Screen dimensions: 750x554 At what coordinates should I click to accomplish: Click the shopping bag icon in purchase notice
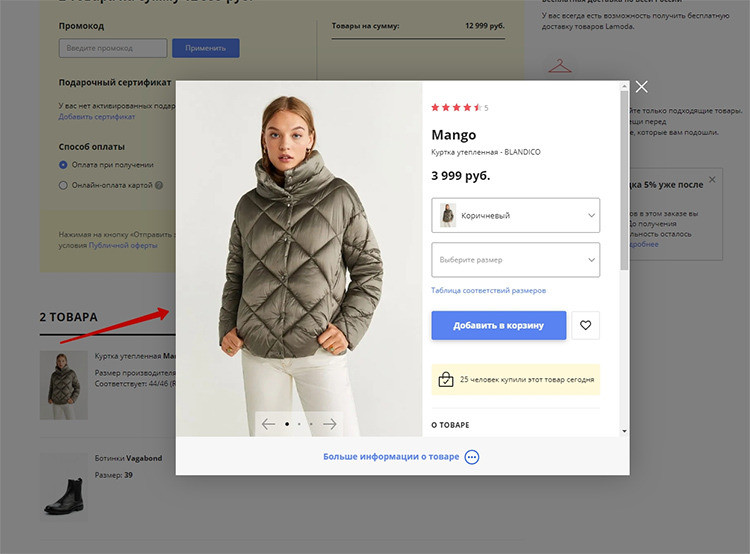[x=446, y=379]
